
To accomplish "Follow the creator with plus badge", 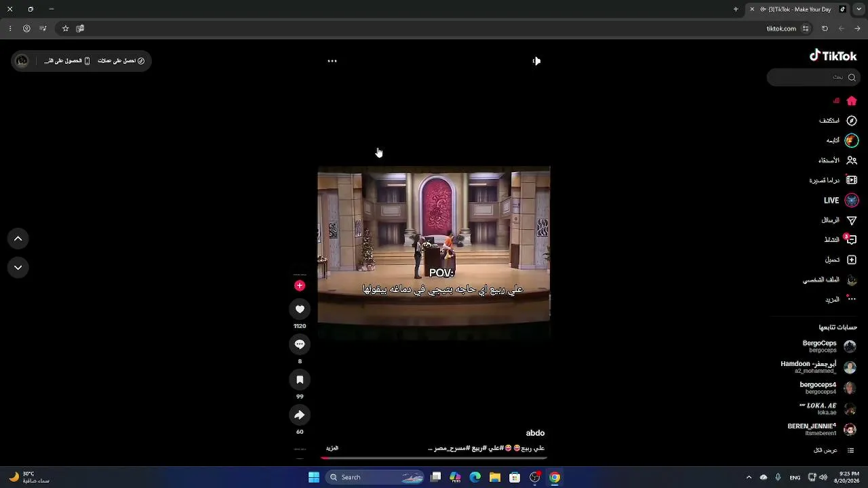I will [x=300, y=285].
